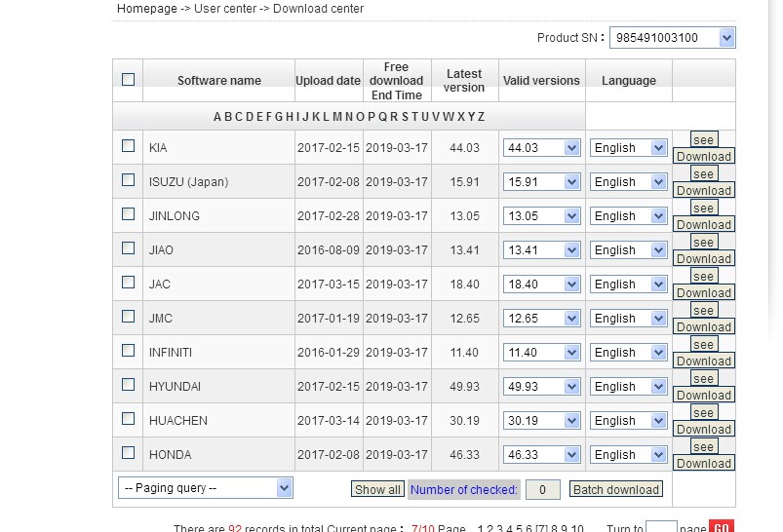Download the JINLONG software

point(704,224)
